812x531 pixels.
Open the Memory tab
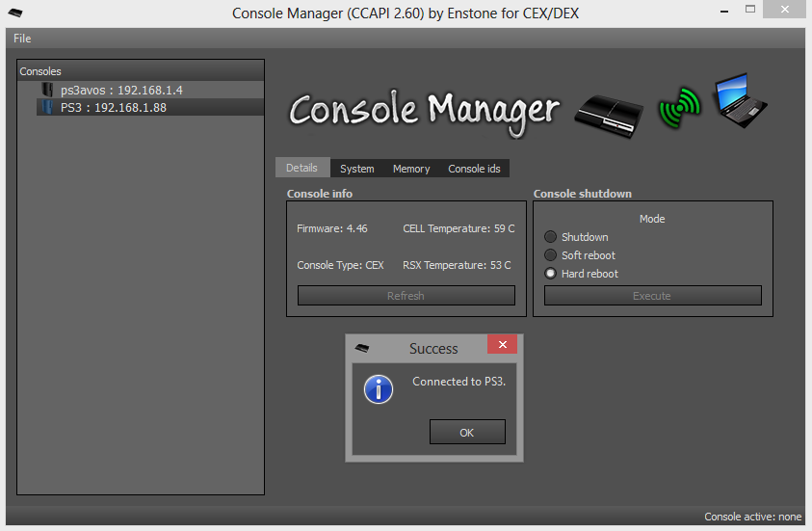[411, 169]
